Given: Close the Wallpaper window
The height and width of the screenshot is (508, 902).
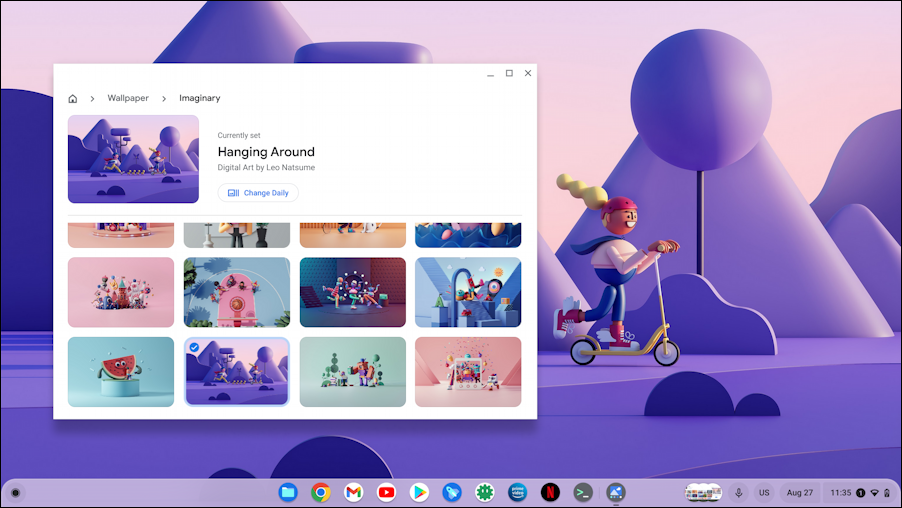Looking at the screenshot, I should [x=528, y=73].
